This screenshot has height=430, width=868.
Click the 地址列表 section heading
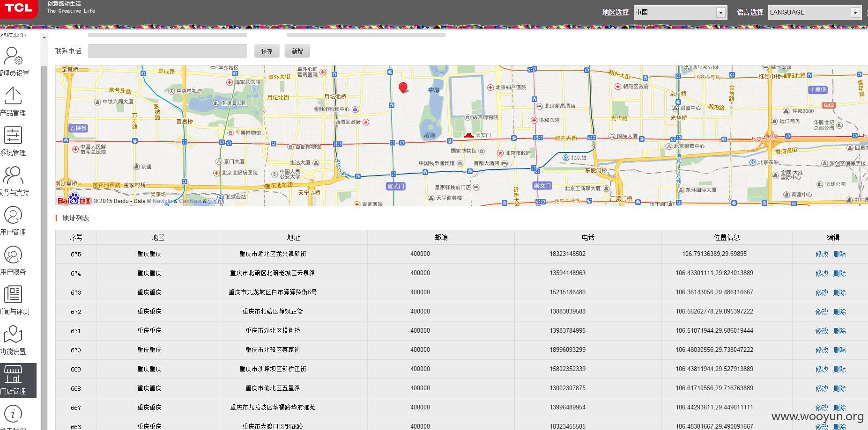click(75, 218)
